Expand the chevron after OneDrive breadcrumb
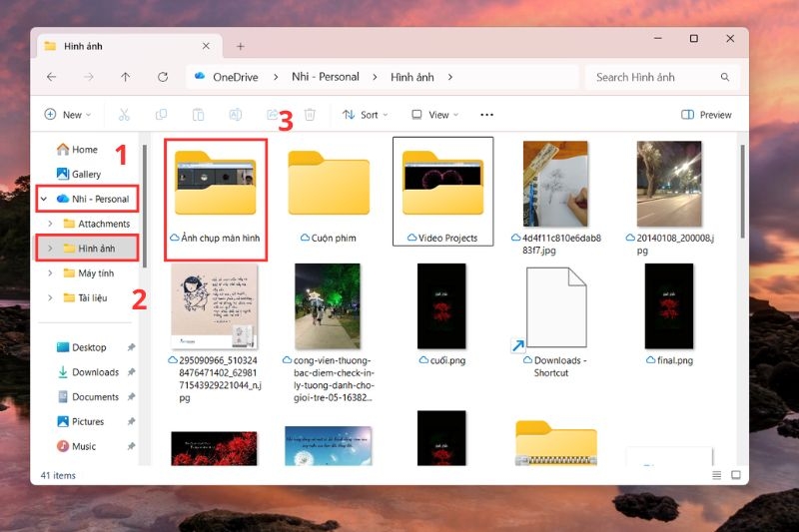Screen dimensions: 799x532 click(276, 77)
